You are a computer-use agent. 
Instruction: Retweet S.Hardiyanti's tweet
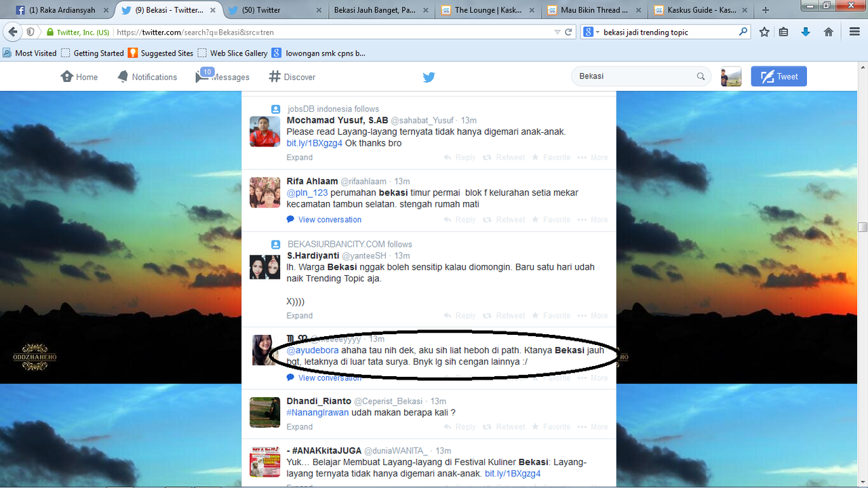pyautogui.click(x=504, y=316)
